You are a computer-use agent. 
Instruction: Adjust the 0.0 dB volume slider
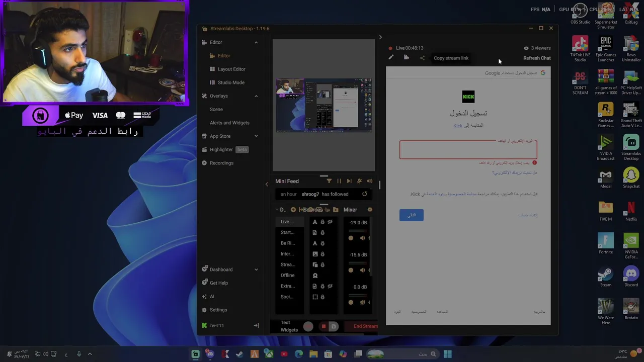coord(351,302)
